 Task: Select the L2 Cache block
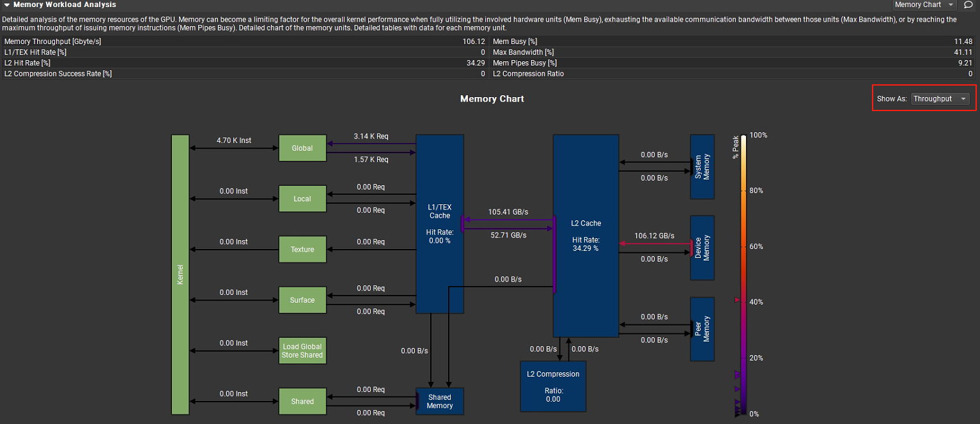(x=586, y=236)
